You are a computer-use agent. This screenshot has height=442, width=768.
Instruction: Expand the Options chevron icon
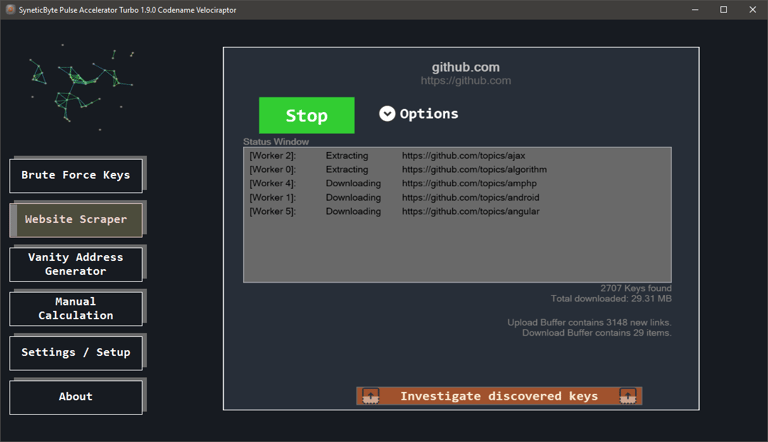click(387, 114)
